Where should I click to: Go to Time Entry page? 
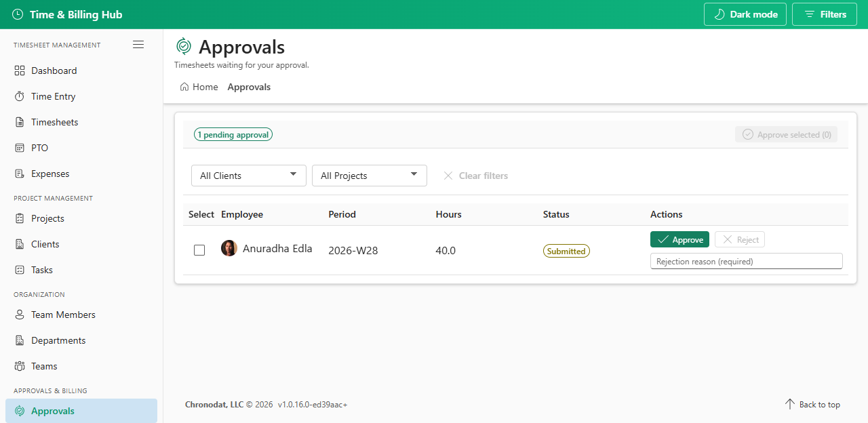point(81,96)
